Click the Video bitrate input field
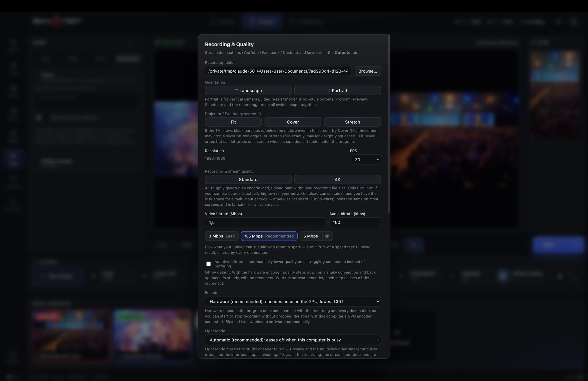The image size is (588, 381). coord(266,222)
